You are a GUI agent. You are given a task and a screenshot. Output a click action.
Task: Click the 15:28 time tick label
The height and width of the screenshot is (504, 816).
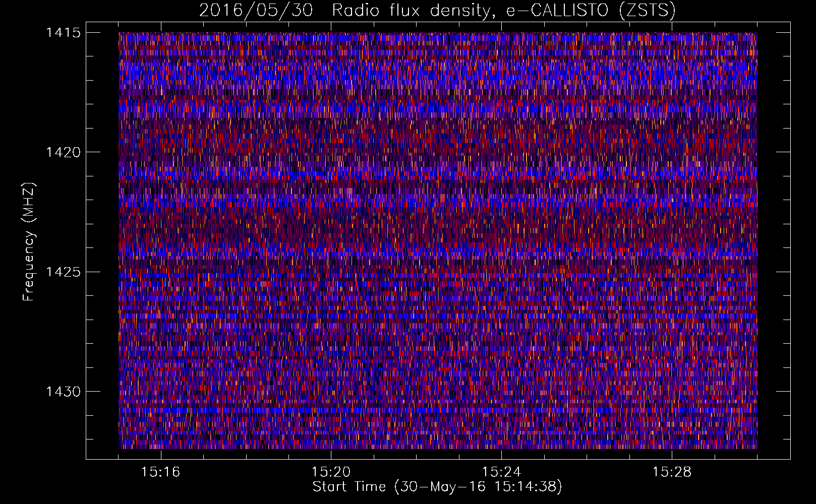(672, 472)
